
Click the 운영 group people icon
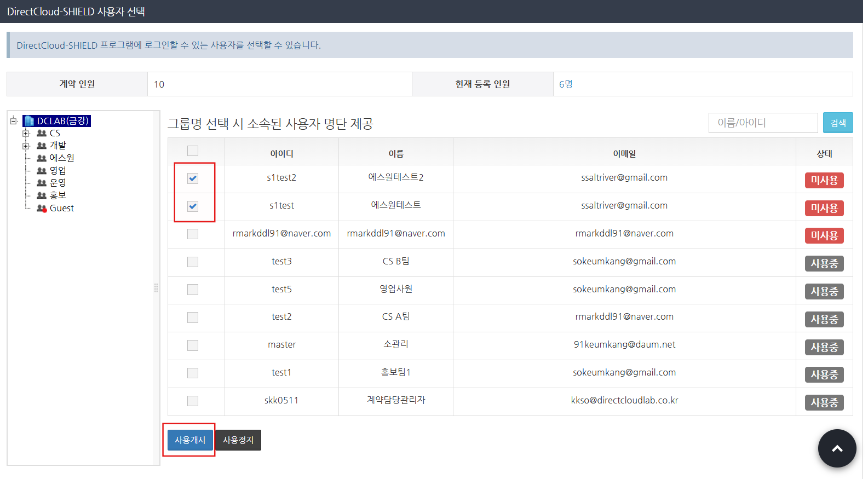42,183
